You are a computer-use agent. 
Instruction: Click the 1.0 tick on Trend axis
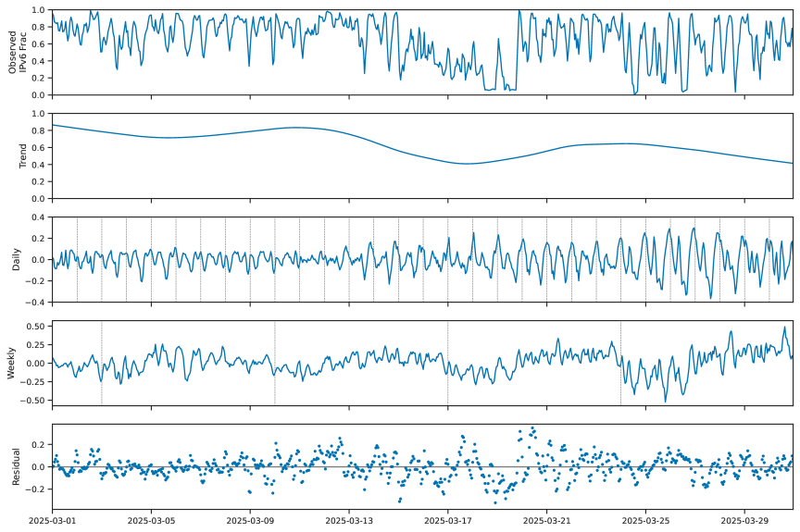[x=39, y=114]
